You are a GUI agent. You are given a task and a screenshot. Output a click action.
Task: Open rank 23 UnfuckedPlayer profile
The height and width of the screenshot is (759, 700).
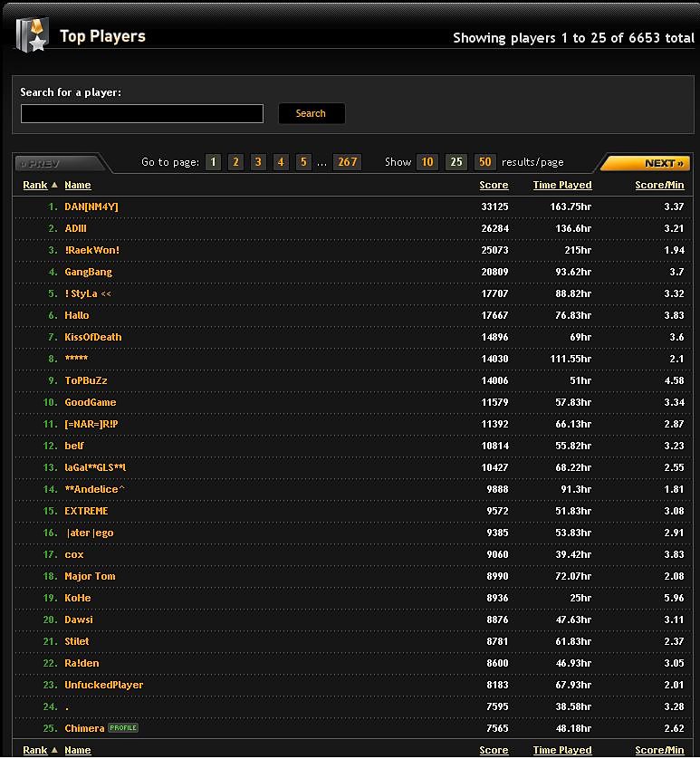103,686
